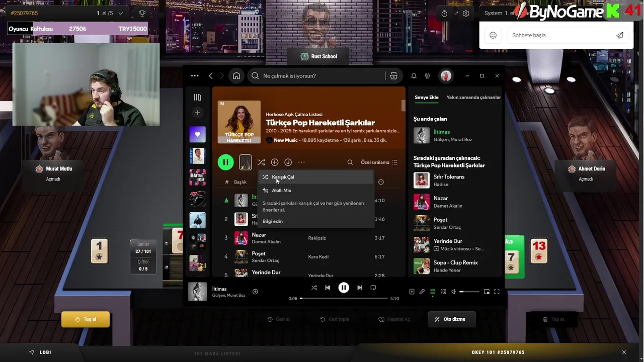This screenshot has width=644, height=362.
Task: Switch to the 'Sıraya Ekle' tab
Action: click(427, 98)
